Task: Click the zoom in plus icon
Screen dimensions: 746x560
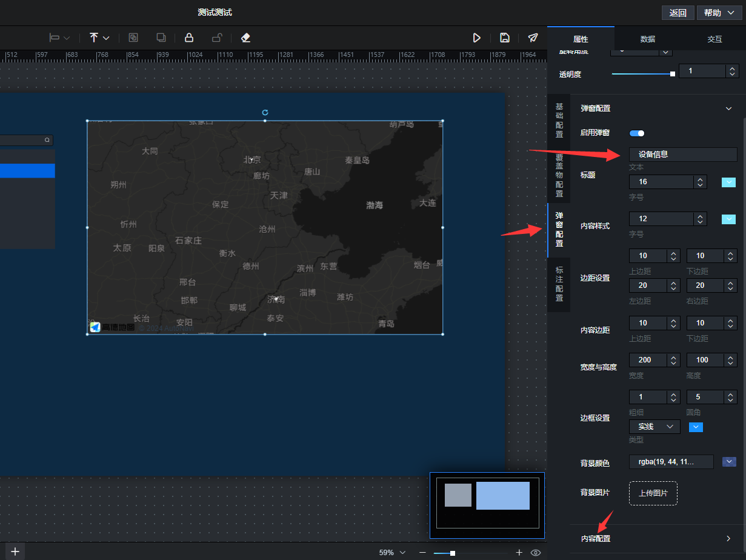Action: pyautogui.click(x=519, y=553)
